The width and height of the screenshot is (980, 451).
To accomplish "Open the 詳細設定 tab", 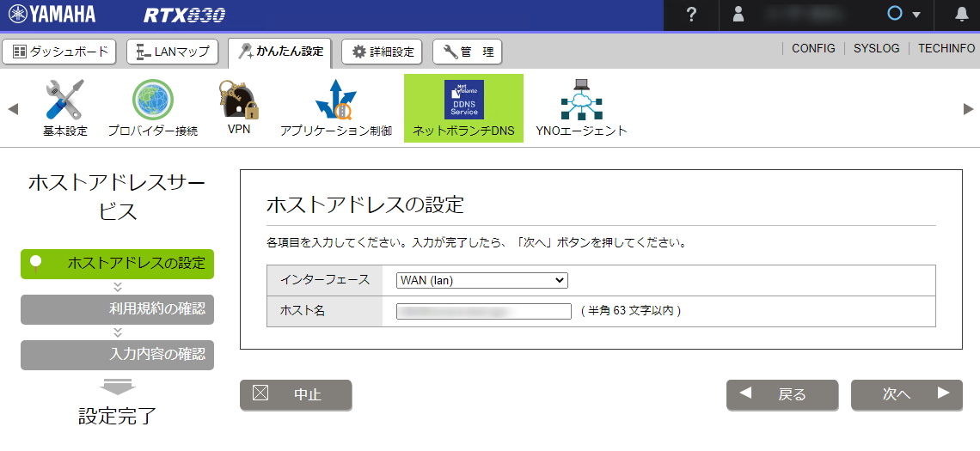I will click(383, 52).
